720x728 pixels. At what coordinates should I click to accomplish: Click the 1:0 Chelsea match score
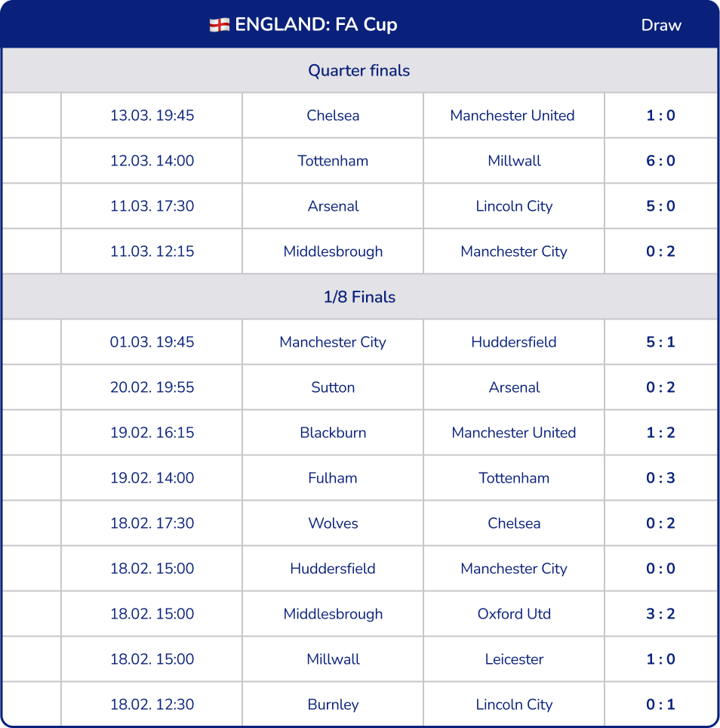[660, 115]
